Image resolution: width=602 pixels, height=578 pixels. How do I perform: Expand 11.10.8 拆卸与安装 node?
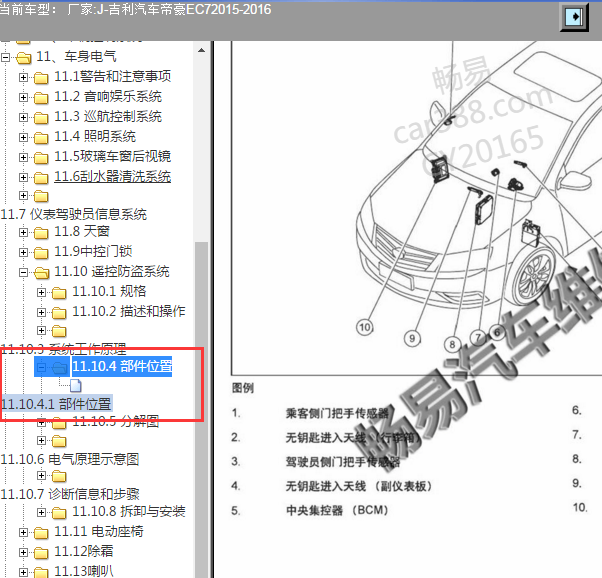click(41, 512)
